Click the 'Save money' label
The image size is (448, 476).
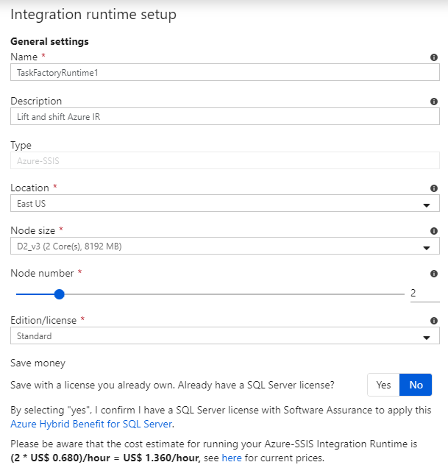pos(38,363)
